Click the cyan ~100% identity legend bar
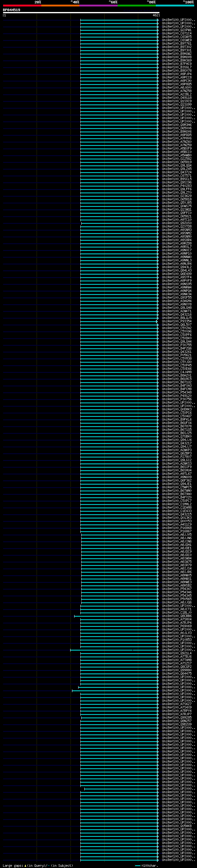Image resolution: width=197 pixels, height=868 pixels. (x=175, y=6)
